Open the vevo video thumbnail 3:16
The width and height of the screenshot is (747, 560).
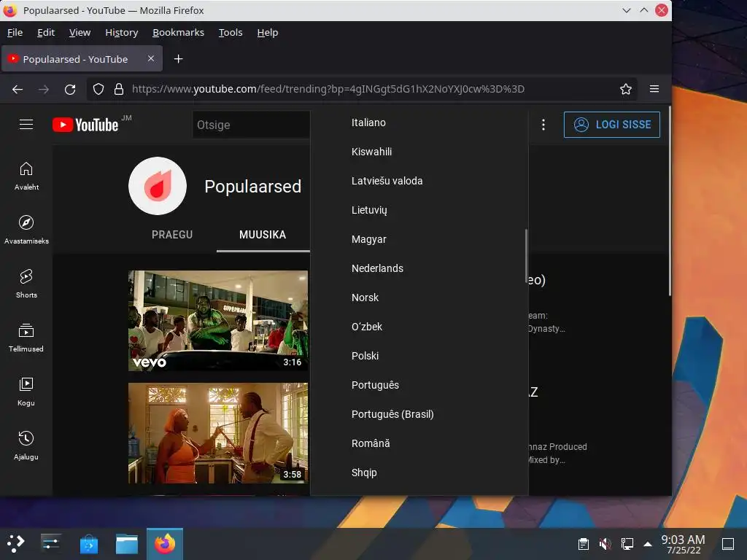click(x=218, y=321)
